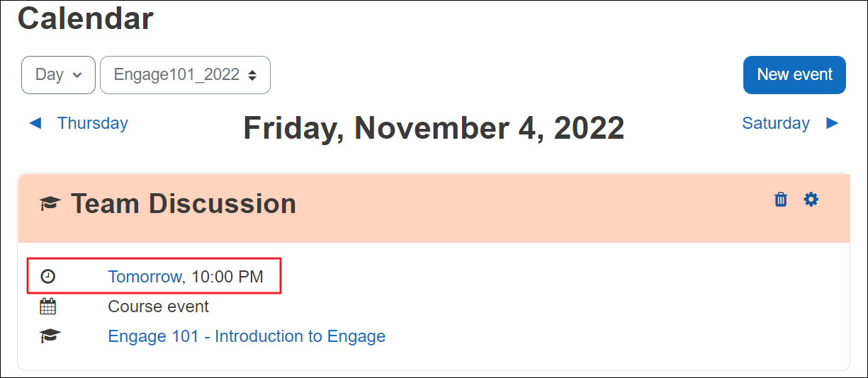Viewport: 868px width, 378px height.
Task: Open Team Discussion settings gear icon
Action: 811,200
